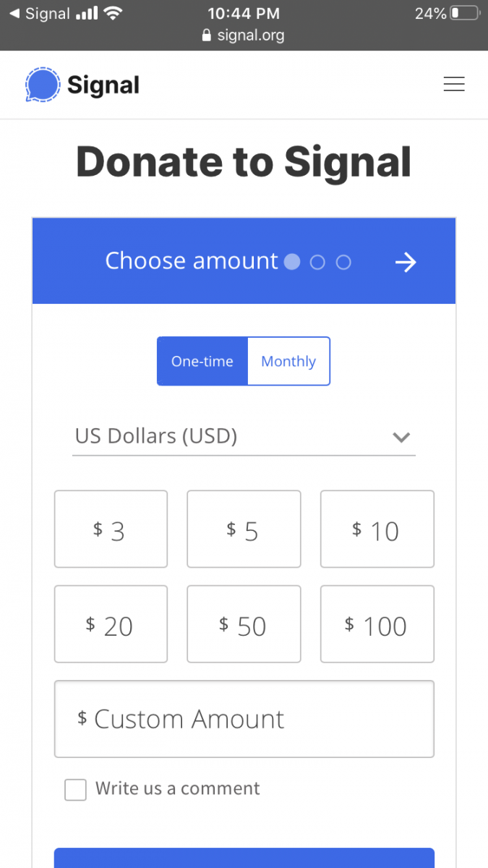488x868 pixels.
Task: Pick the $100 donation amount
Action: point(377,624)
